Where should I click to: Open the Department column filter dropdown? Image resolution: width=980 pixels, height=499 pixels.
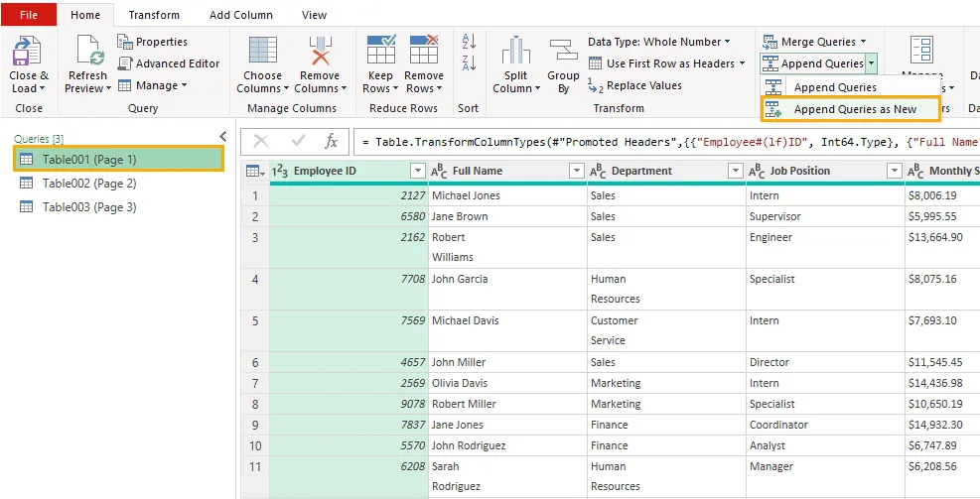tap(735, 171)
